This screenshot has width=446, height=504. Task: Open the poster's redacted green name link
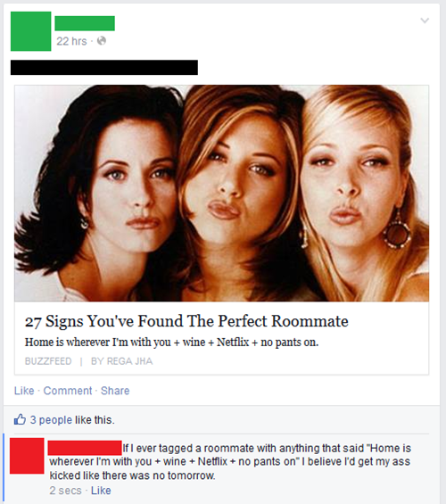tap(85, 23)
